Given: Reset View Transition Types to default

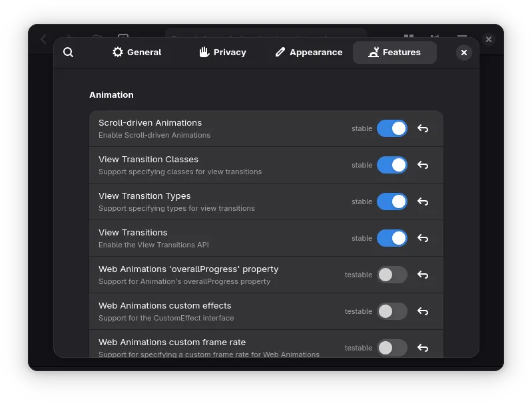Looking at the screenshot, I should click(422, 201).
